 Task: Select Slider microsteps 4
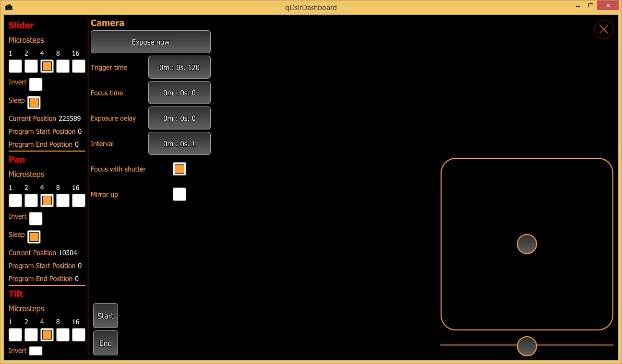tap(47, 66)
